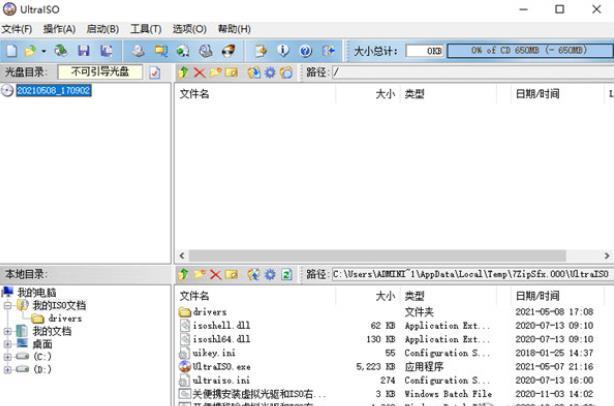Image resolution: width=614 pixels, height=406 pixels.
Task: Click the CD 650MB capacity bar
Action: point(530,51)
